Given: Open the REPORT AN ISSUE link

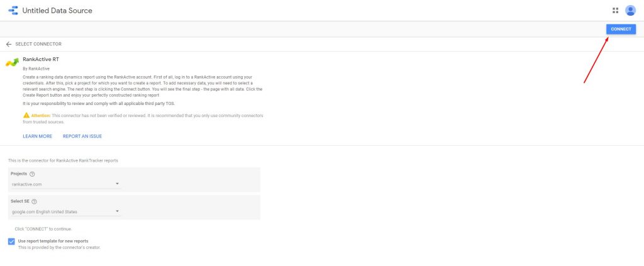Looking at the screenshot, I should [x=82, y=136].
